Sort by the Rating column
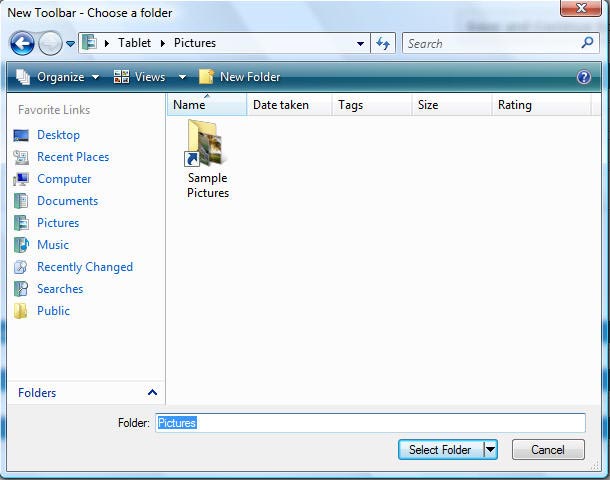Viewport: 610px width, 480px height. coord(542,105)
